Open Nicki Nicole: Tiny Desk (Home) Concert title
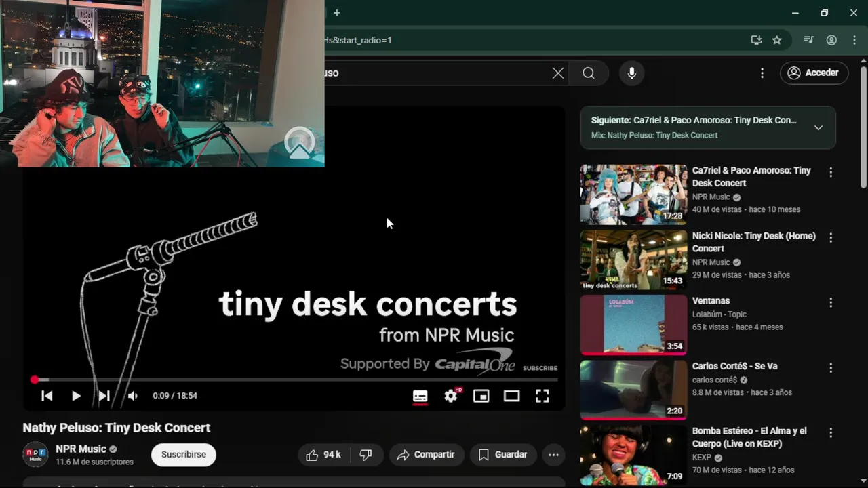Screen dimensions: 868x488 point(754,242)
